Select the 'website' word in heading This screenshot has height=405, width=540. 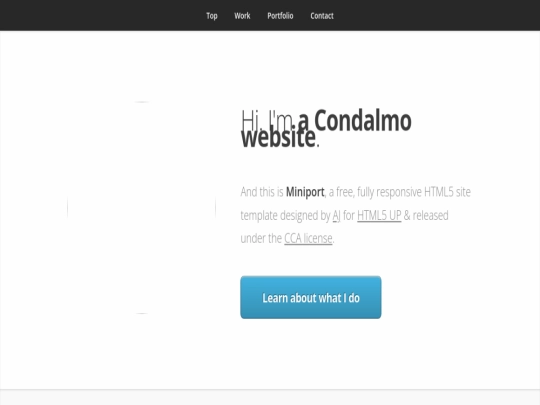coord(278,138)
